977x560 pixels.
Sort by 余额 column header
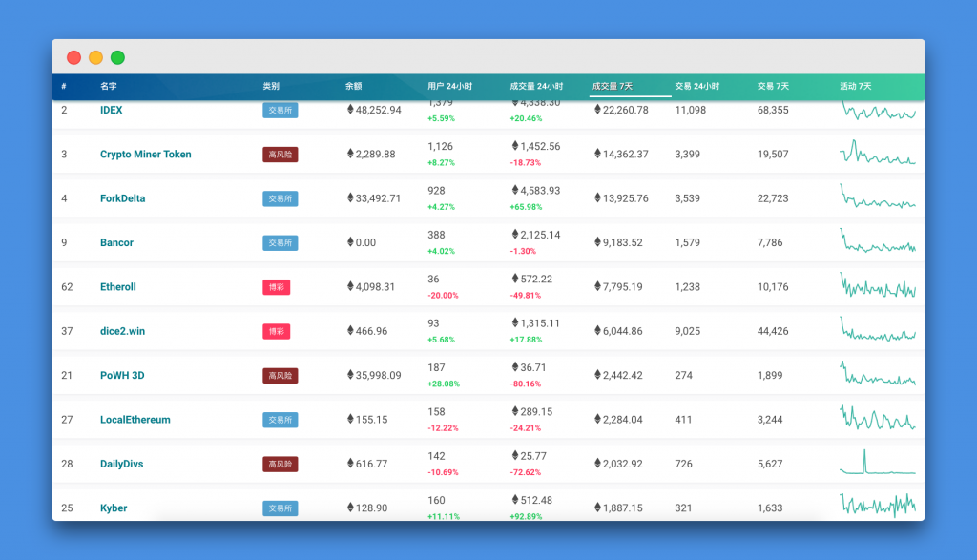(x=353, y=86)
